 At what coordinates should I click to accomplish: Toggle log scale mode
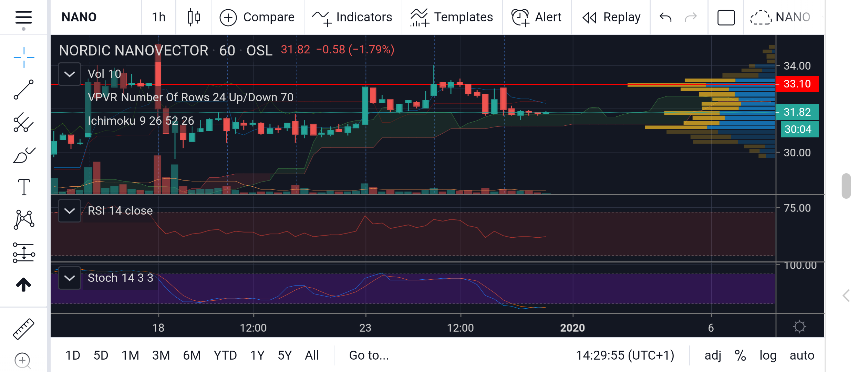(768, 355)
